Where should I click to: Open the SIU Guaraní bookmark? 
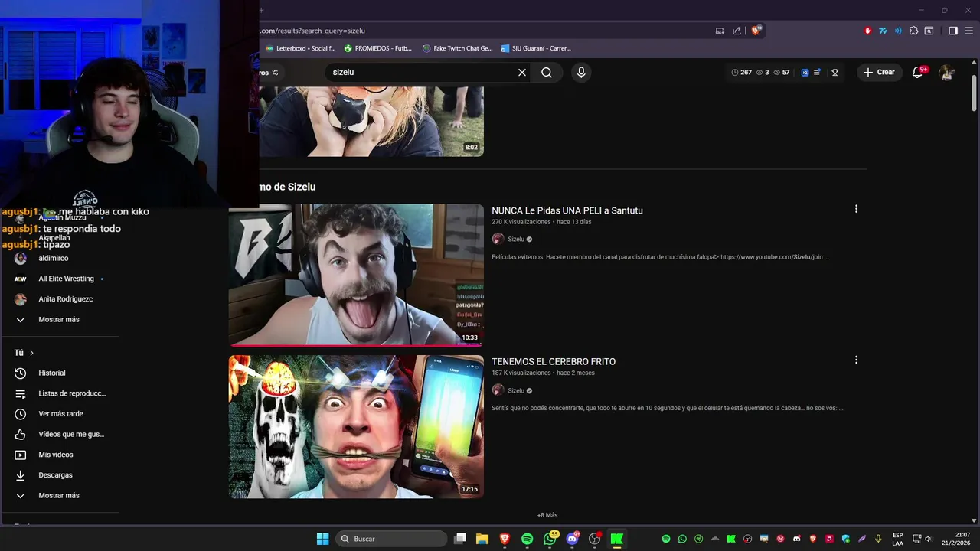[x=536, y=48]
